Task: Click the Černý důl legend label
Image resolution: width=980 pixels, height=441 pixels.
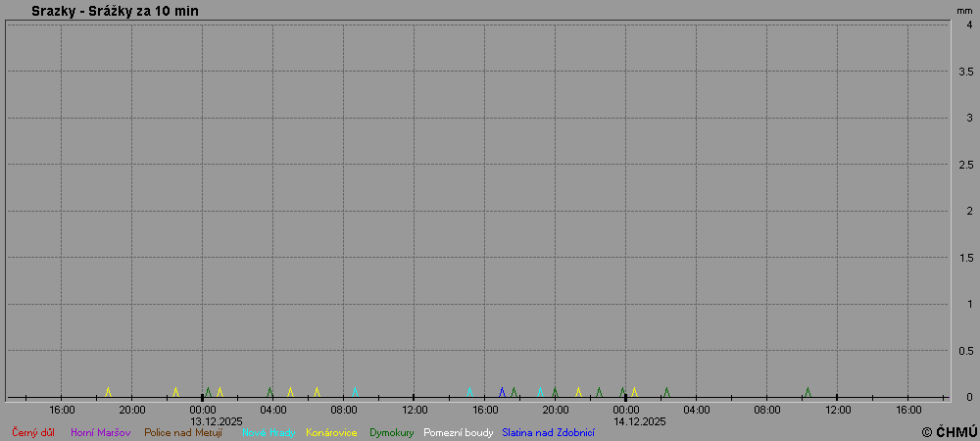Action: (x=32, y=432)
